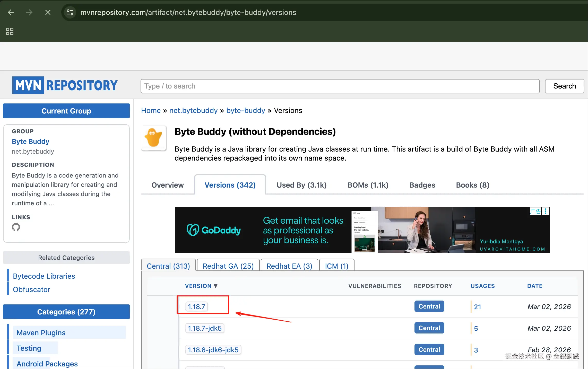Stop page loading with X button
Viewport: 588px width, 369px height.
(48, 12)
